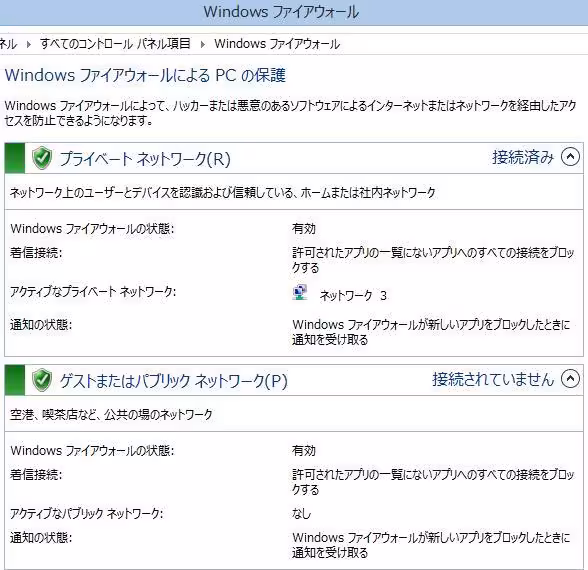588x570 pixels.
Task: Click the 接続済み status label
Action: [523, 157]
